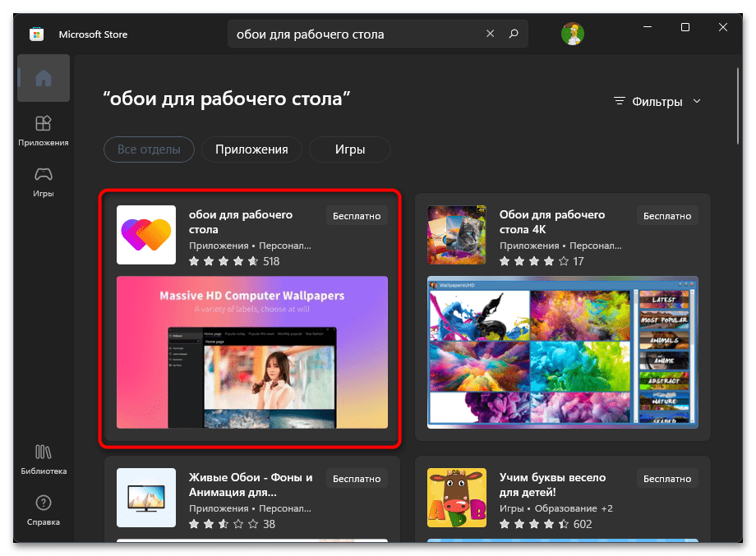The height and width of the screenshot is (556, 756).
Task: Click the 518 ratings stars row
Action: 234,261
